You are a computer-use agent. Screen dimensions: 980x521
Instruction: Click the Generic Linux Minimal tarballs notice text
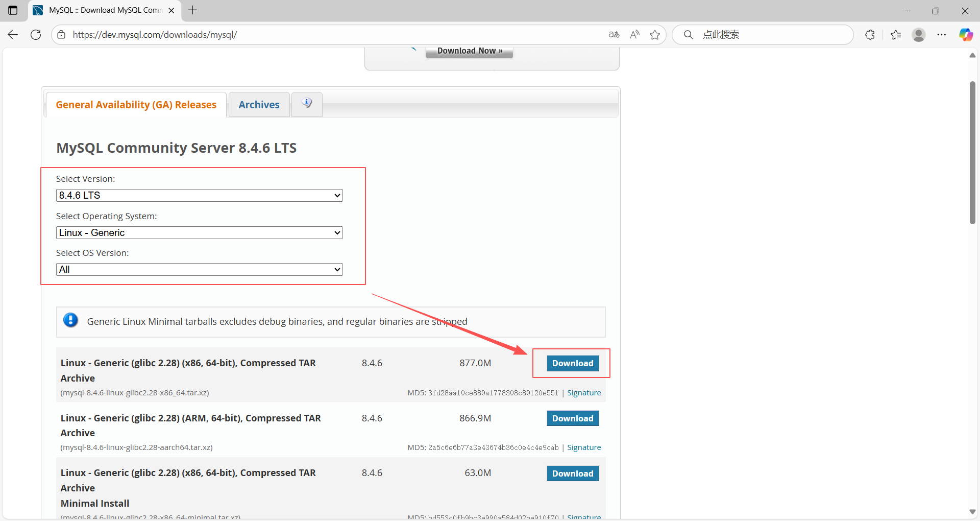tap(277, 321)
